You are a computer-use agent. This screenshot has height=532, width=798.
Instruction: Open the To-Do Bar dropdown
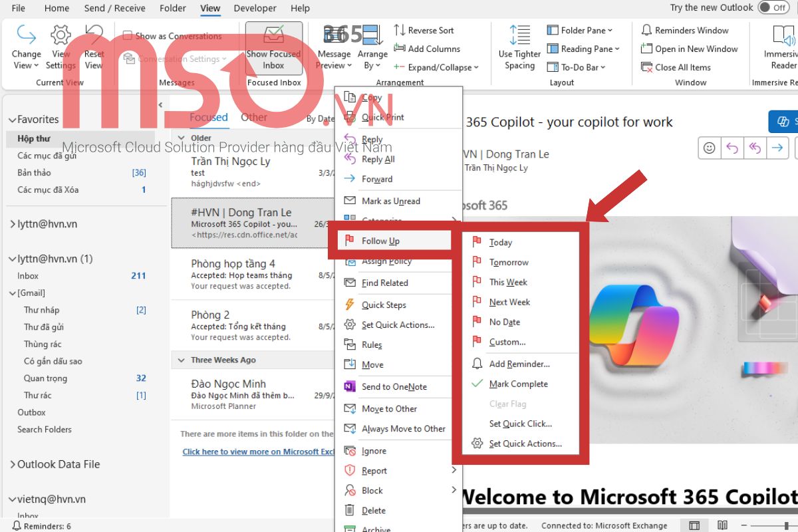[576, 67]
